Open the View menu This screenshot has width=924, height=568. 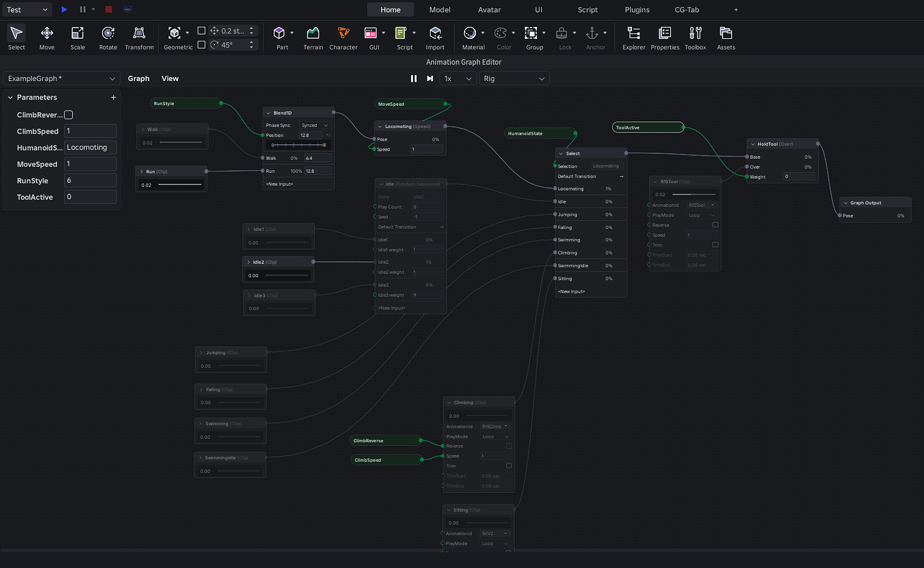tap(170, 78)
